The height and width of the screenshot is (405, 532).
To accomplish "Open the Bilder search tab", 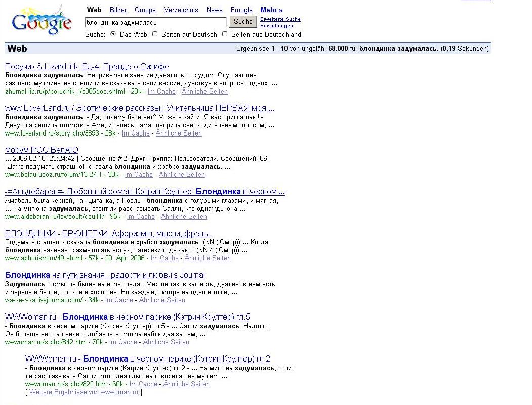I will tap(118, 10).
